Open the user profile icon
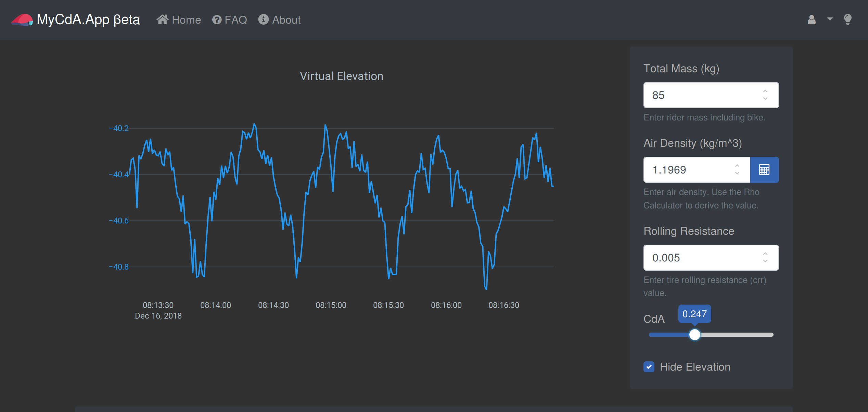868x412 pixels. [812, 20]
